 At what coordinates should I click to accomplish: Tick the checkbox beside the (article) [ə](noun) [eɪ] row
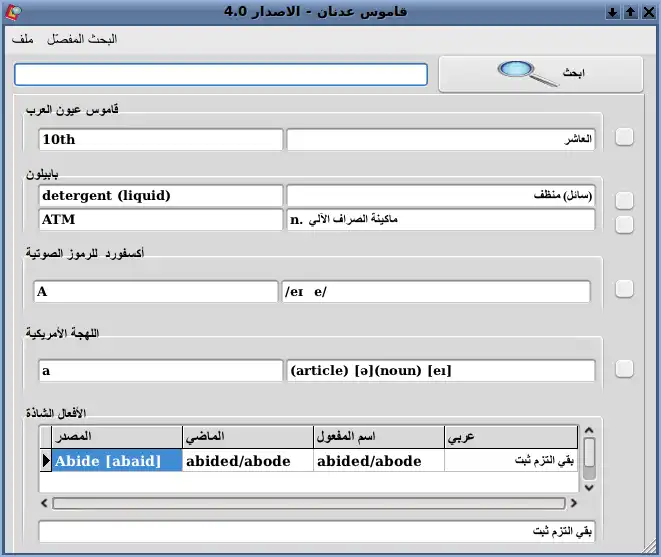[624, 369]
